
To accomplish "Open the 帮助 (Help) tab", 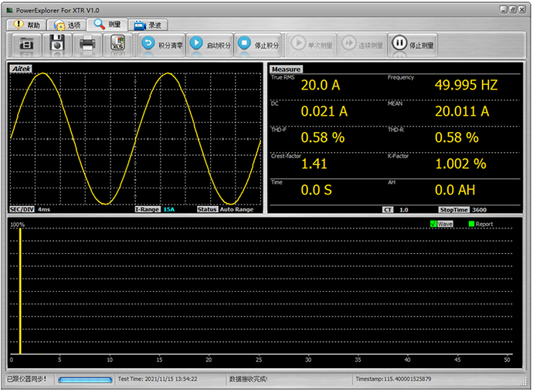I will pyautogui.click(x=26, y=25).
